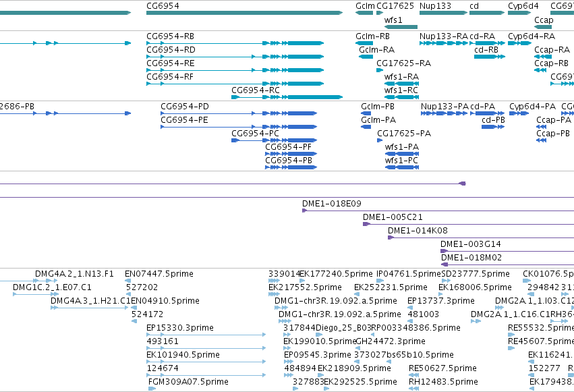Image resolution: width=574 pixels, height=392 pixels.
Task: Select the DME1-018M02 clone label
Action: pyautogui.click(x=471, y=258)
